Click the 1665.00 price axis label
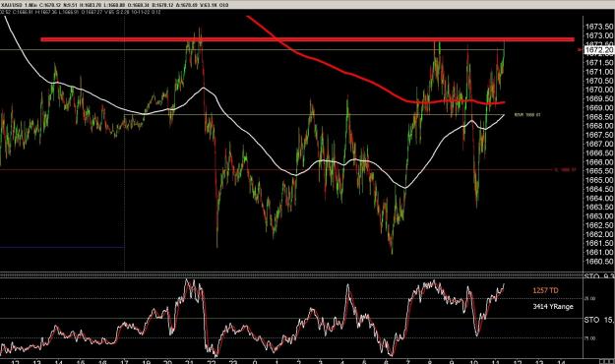Screen dimensions: 615x364 pyautogui.click(x=599, y=180)
